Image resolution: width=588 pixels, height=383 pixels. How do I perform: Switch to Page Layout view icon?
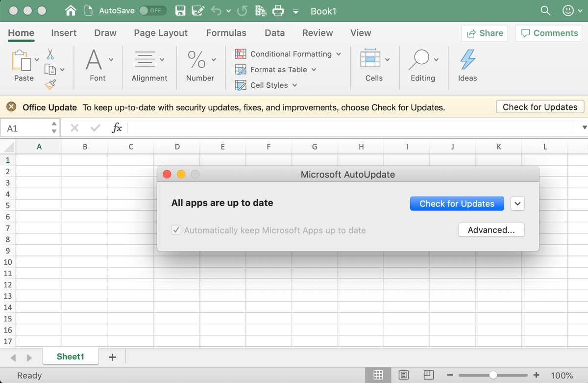pyautogui.click(x=404, y=375)
